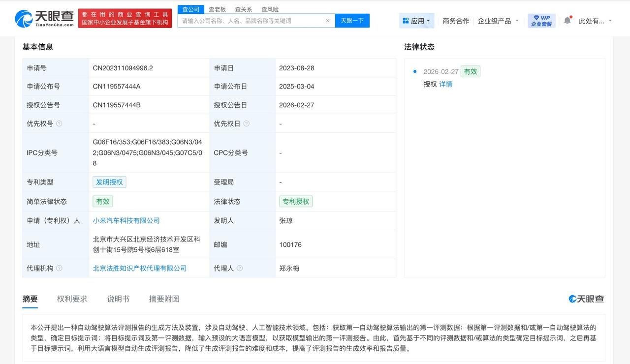Click the help icon next to 优先权号
The height and width of the screenshot is (364, 630).
pyautogui.click(x=61, y=123)
